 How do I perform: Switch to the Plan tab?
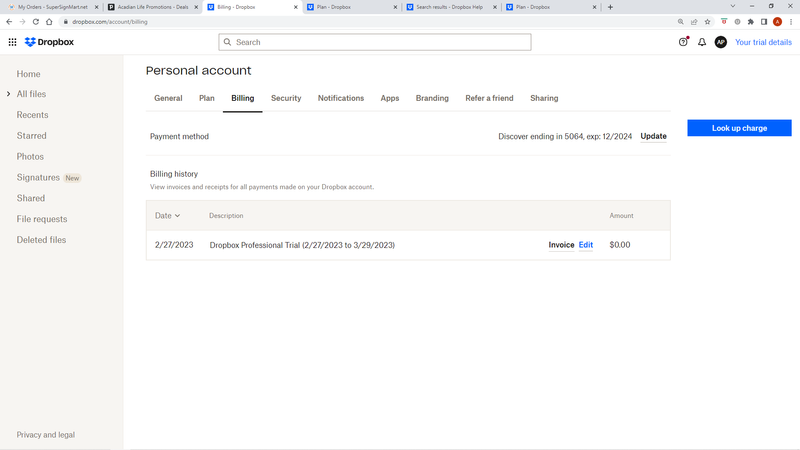[x=207, y=98]
